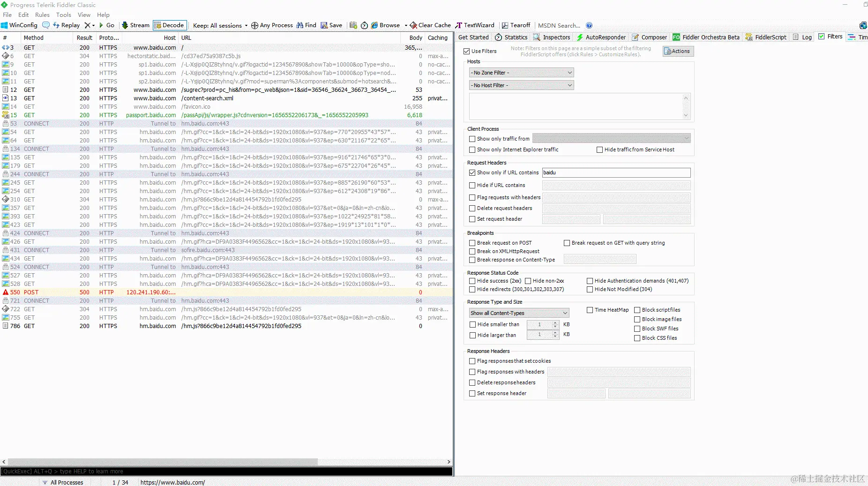This screenshot has height=486, width=868.
Task: Click Any Process target picker
Action: click(272, 25)
